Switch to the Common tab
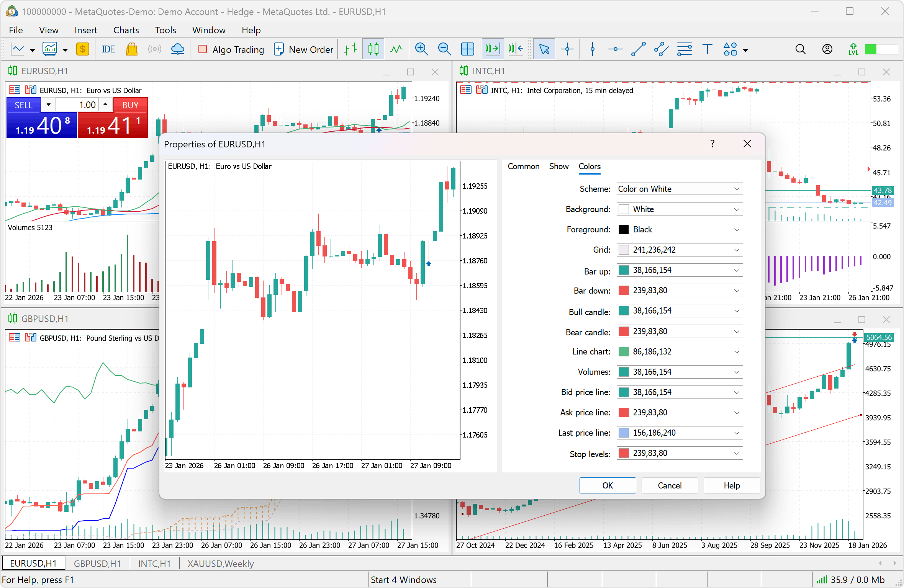This screenshot has width=904, height=588. coord(523,167)
